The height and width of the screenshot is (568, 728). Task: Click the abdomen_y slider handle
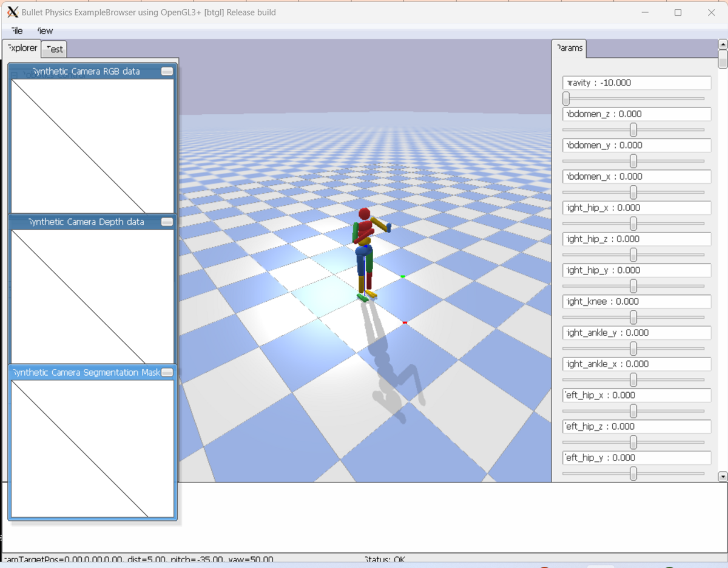(x=633, y=161)
